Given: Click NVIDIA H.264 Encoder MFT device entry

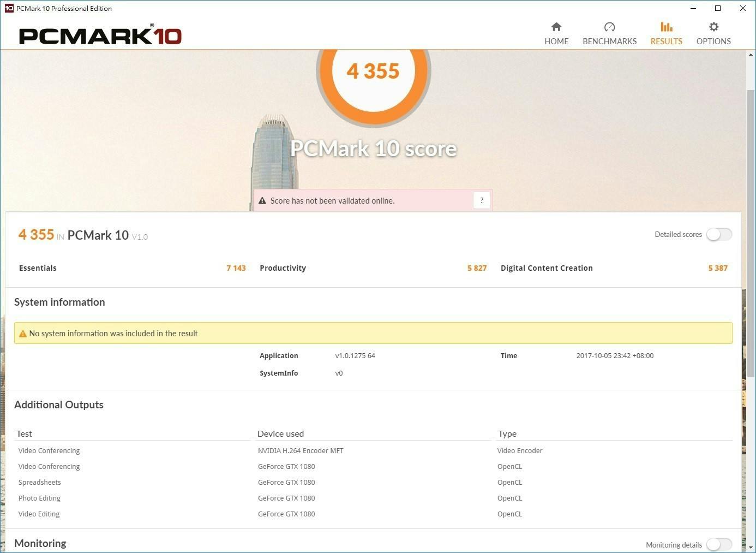Looking at the screenshot, I should tap(301, 450).
